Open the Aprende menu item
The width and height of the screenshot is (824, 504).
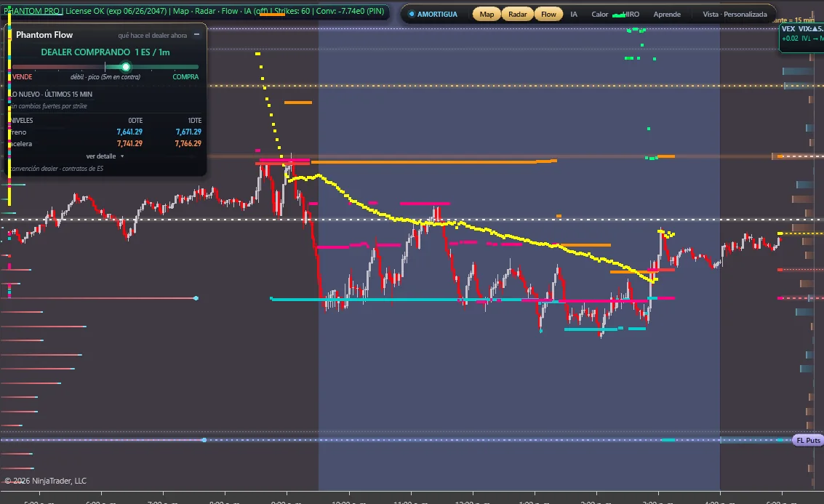(x=667, y=15)
